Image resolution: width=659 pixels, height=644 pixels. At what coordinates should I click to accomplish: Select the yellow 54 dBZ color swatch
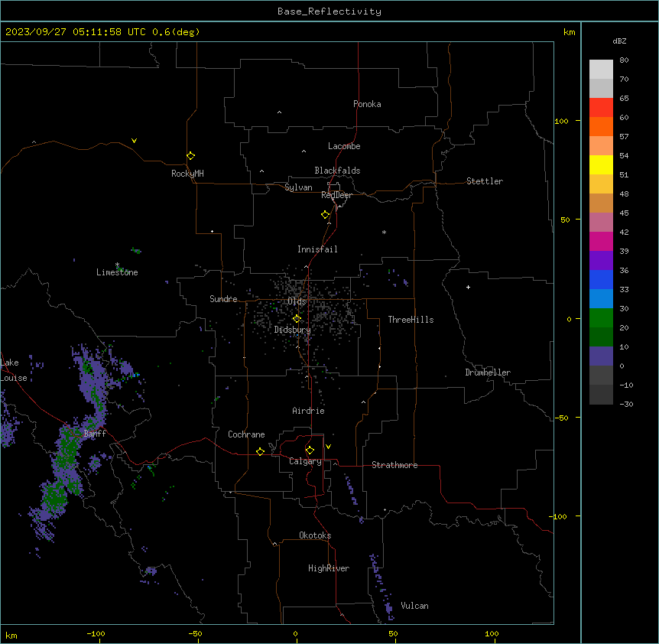[x=601, y=164]
